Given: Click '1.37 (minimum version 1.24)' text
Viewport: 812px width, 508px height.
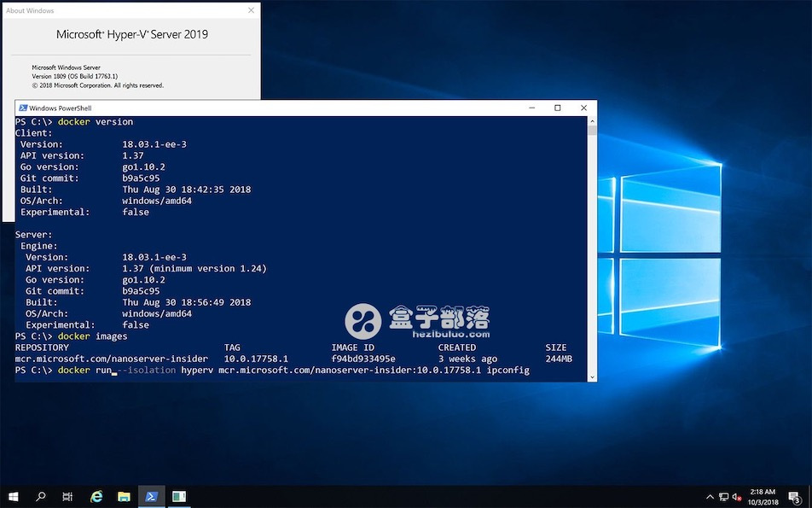Looking at the screenshot, I should point(194,268).
